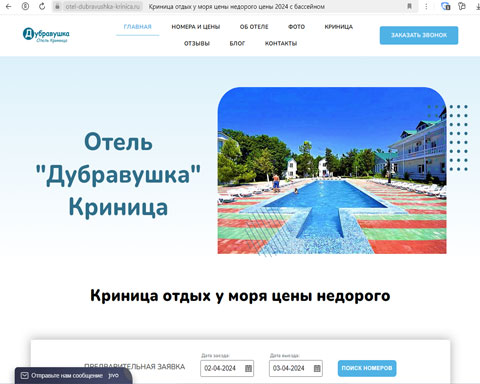Click the ЗАКАЗАТЬ ЗВОНОК button
Image resolution: width=480 pixels, height=384 pixels.
click(419, 35)
